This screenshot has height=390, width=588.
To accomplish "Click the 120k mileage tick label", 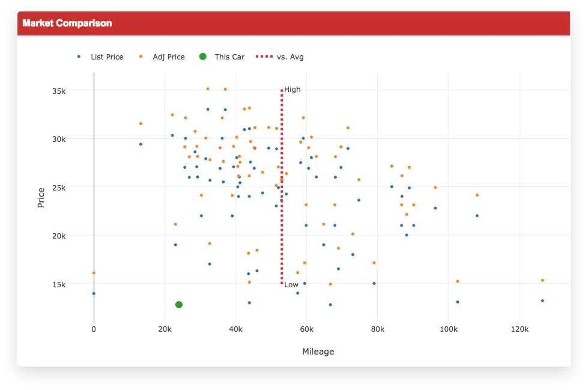I will [520, 329].
